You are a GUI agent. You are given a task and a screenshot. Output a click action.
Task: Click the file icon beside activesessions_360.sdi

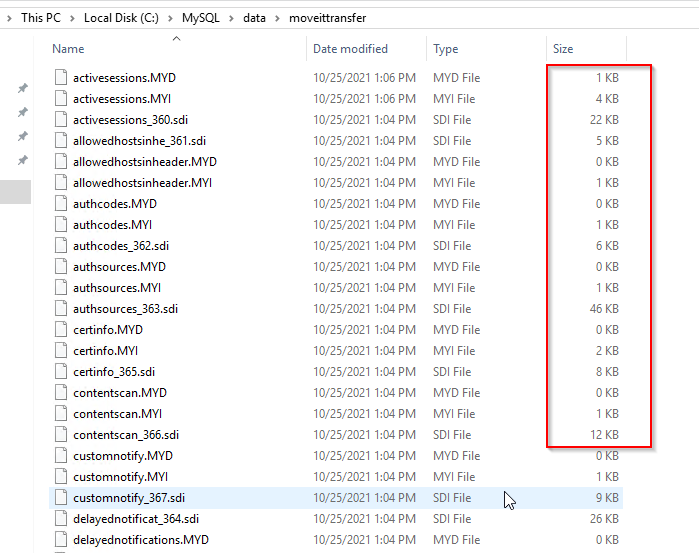pos(61,119)
